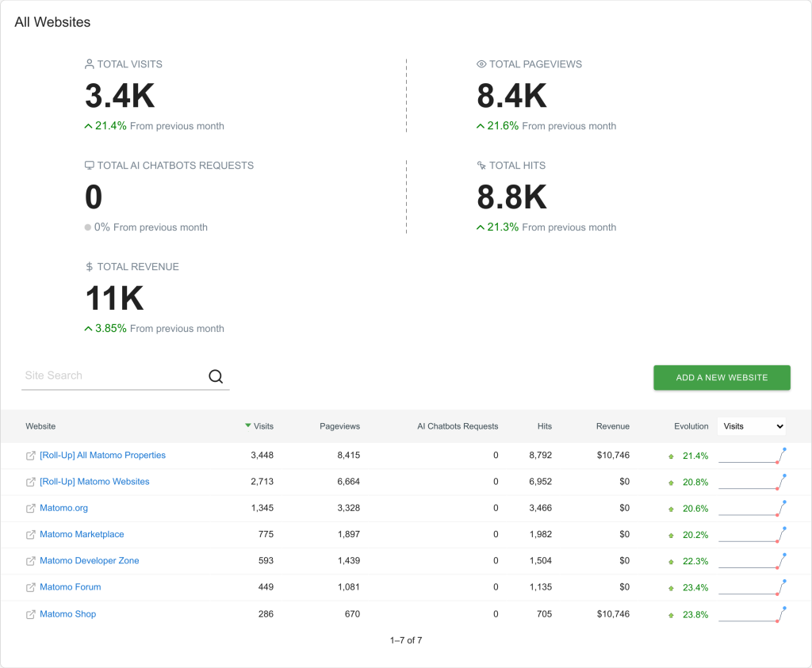Open external link icon for Matomo Shop
Image resolution: width=812 pixels, height=668 pixels.
(31, 614)
